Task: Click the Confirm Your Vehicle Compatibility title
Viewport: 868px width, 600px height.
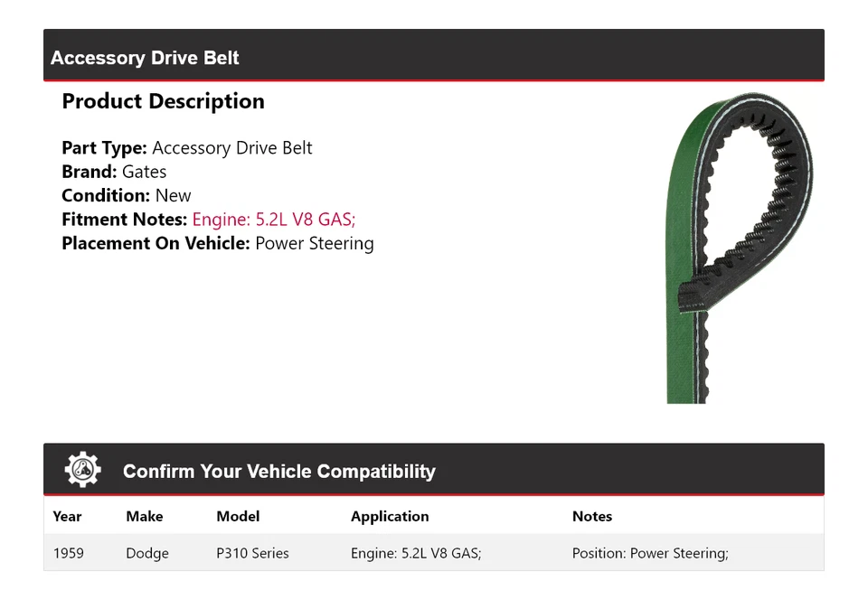Action: [279, 471]
